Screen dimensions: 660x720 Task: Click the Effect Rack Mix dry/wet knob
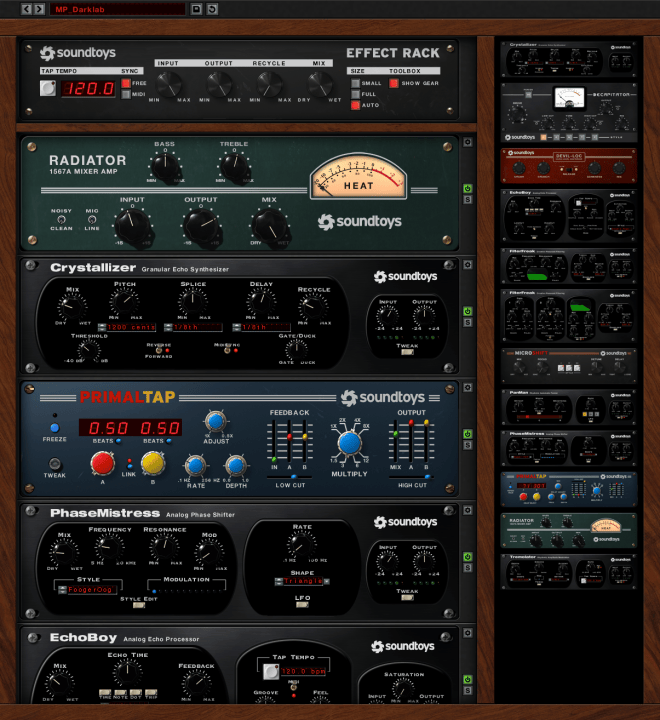point(320,84)
